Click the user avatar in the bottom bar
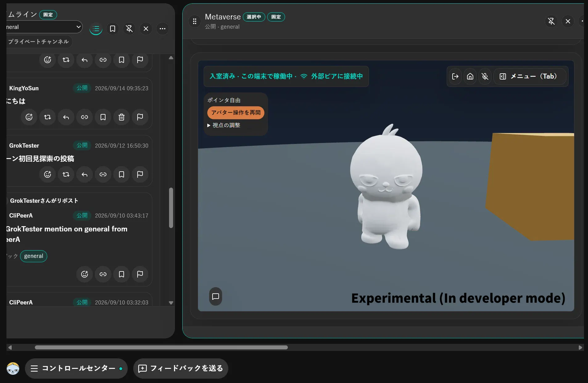This screenshot has width=588, height=383. tap(13, 369)
